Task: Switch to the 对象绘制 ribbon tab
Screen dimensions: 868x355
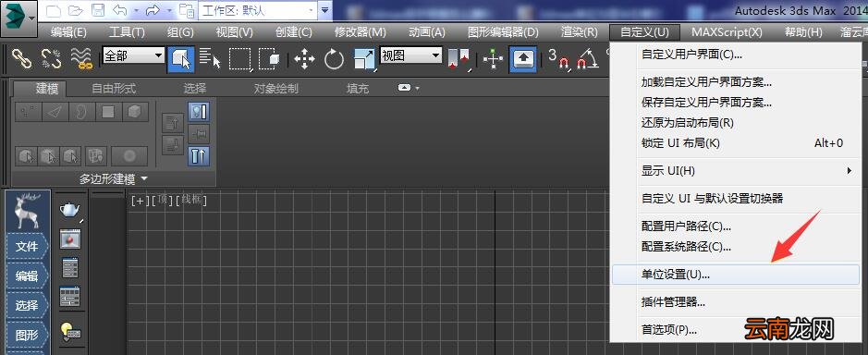Action: click(x=276, y=89)
